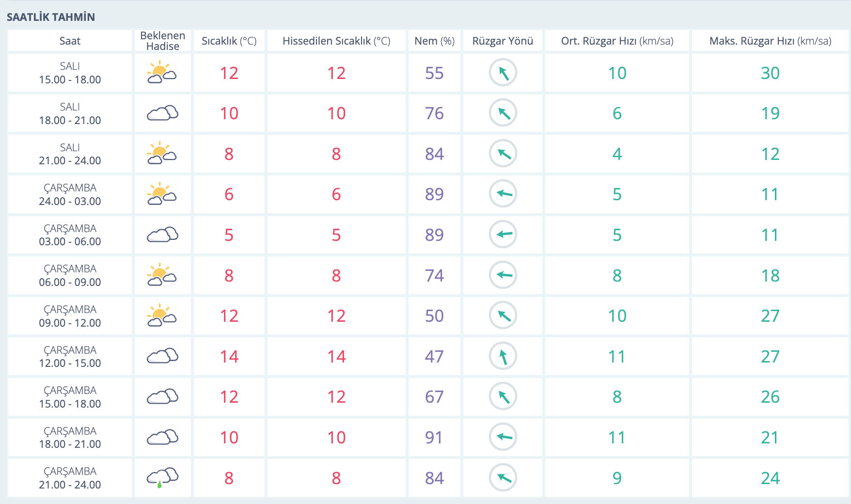This screenshot has height=504, width=851.
Task: Click the partly sunny icon for ÇARŞAMBA 09.00 - 12.00
Action: (x=162, y=315)
